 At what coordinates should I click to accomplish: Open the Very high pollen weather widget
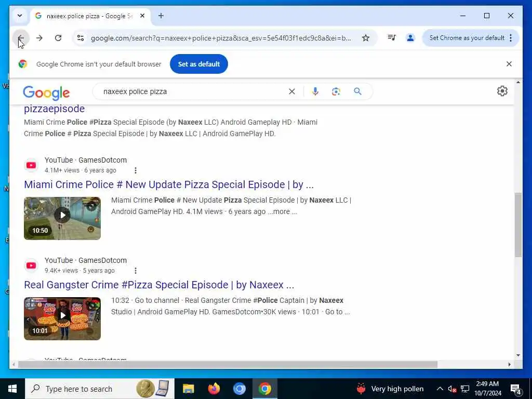pos(390,389)
